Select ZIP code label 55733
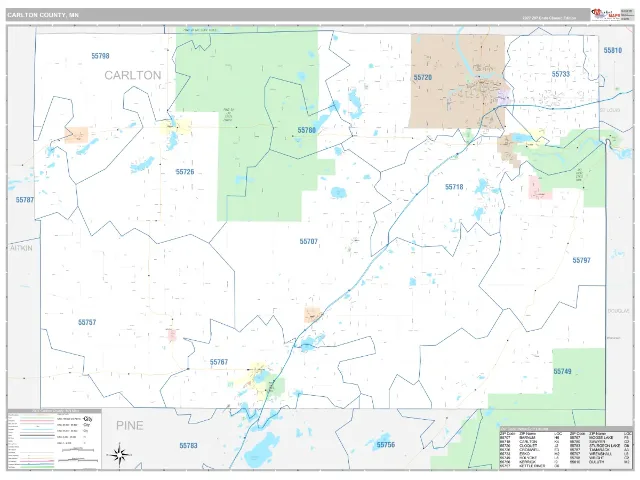 pyautogui.click(x=561, y=74)
